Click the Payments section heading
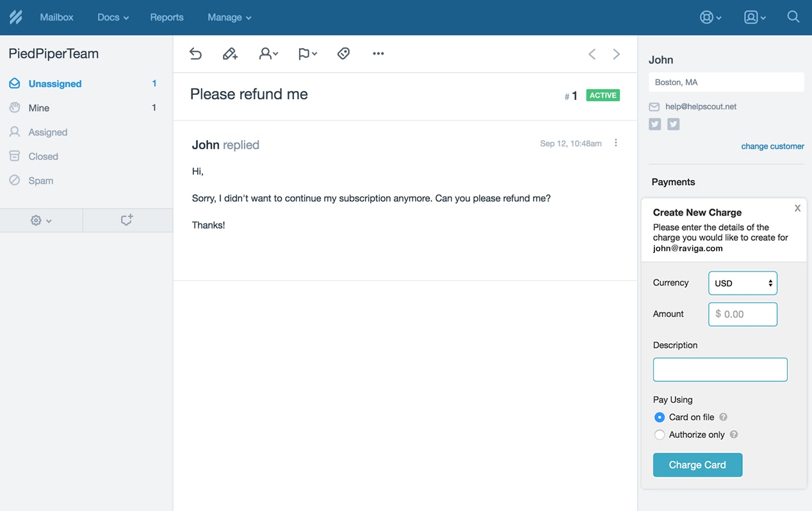Screen dimensions: 812x511 [673, 182]
